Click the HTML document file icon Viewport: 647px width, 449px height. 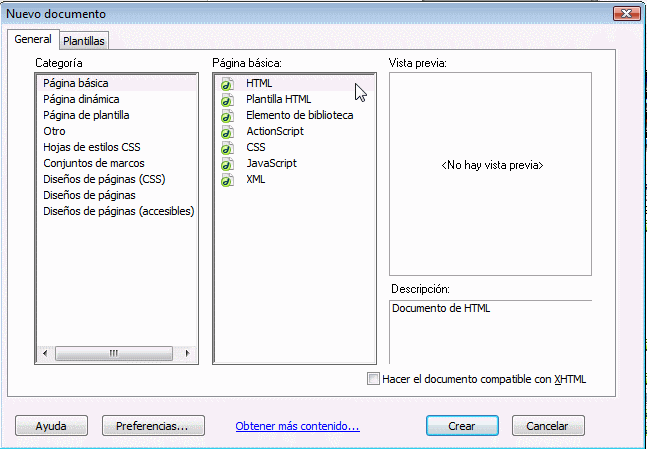click(x=227, y=84)
